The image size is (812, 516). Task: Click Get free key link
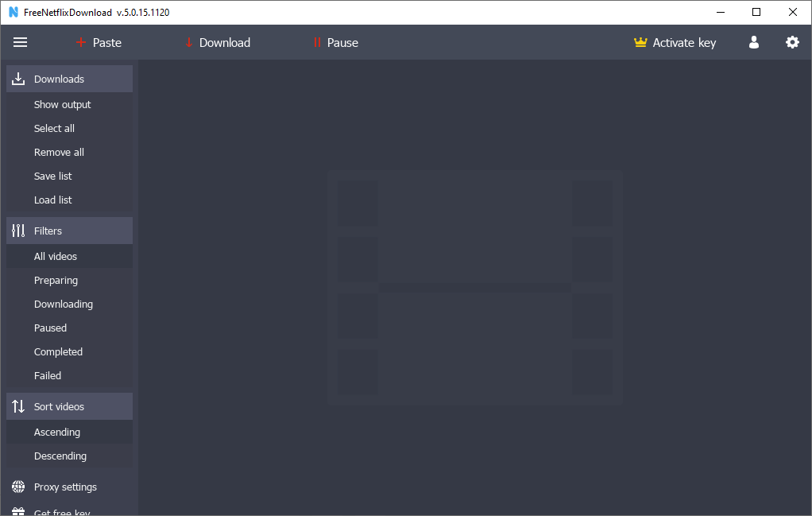tap(62, 512)
